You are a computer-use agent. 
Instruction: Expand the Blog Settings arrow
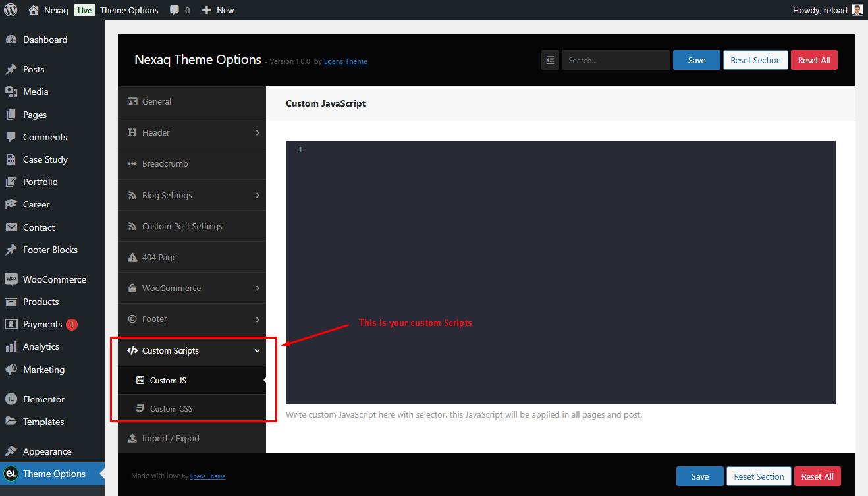point(258,195)
